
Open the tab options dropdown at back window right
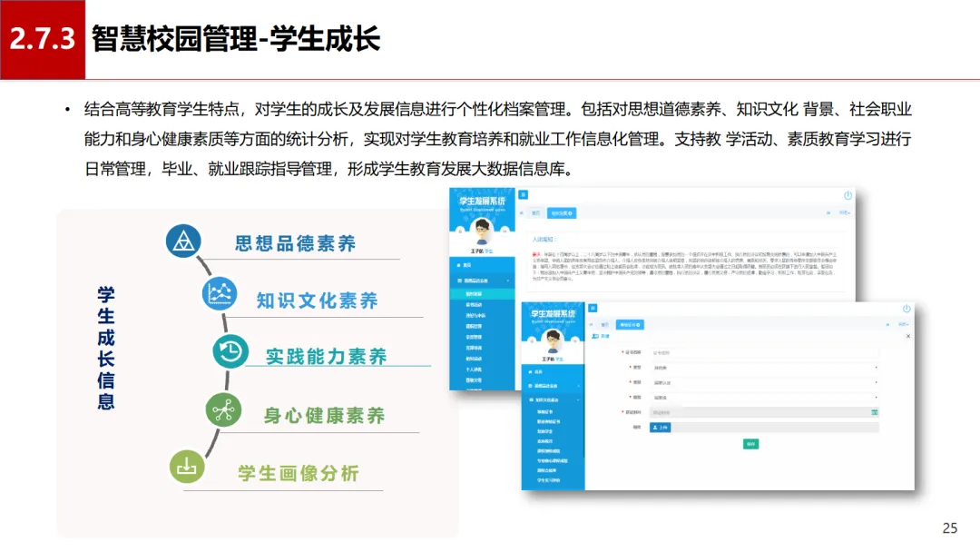pyautogui.click(x=845, y=213)
